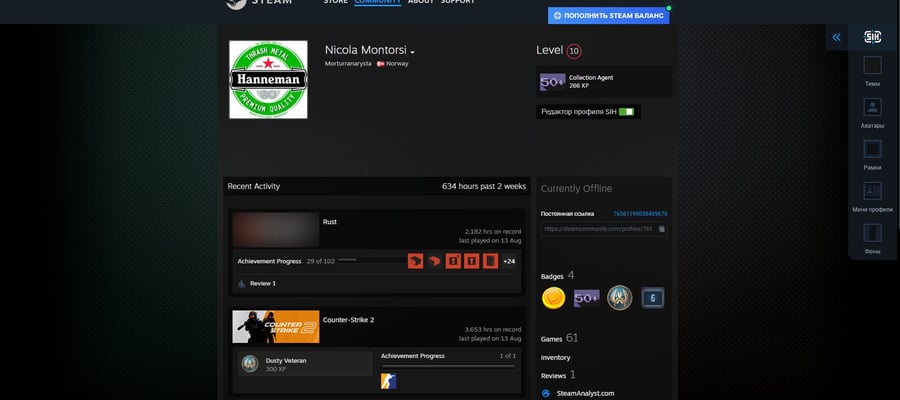Collapse the SIH side panel chevron
Viewport: 900px width, 400px height.
836,37
